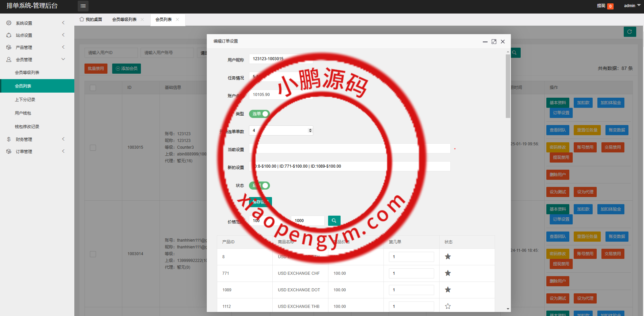The height and width of the screenshot is (316, 644).
Task: Click 查看团队 for member 1003014
Action: 558,237
